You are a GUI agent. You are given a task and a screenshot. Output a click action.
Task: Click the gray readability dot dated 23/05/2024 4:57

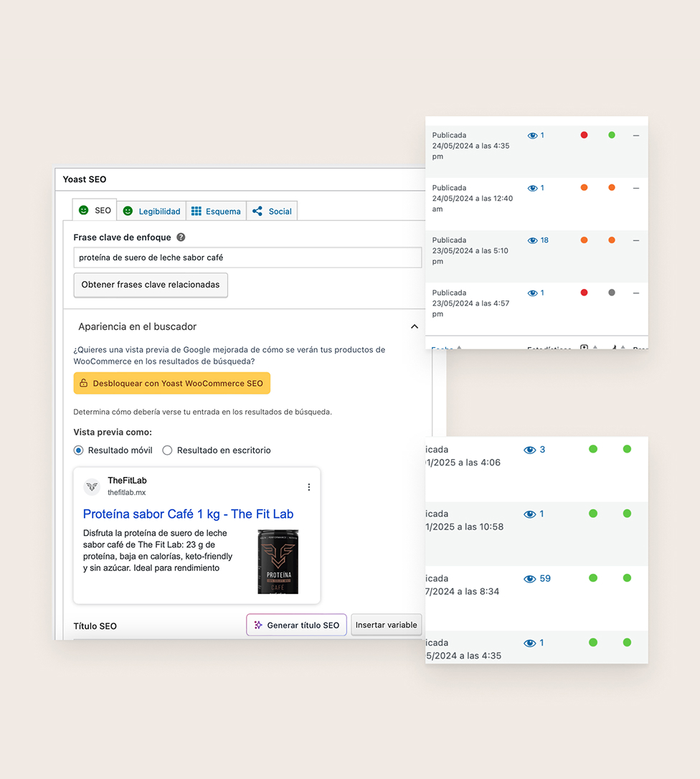611,293
